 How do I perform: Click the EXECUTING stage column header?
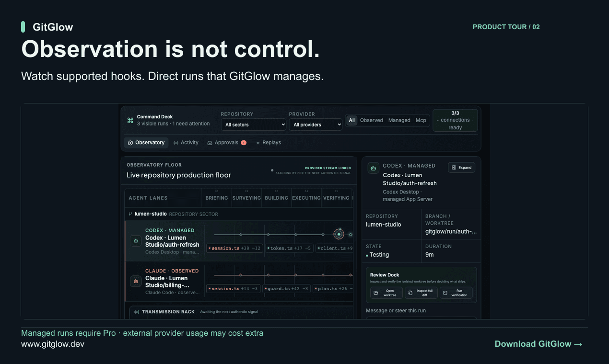(306, 198)
